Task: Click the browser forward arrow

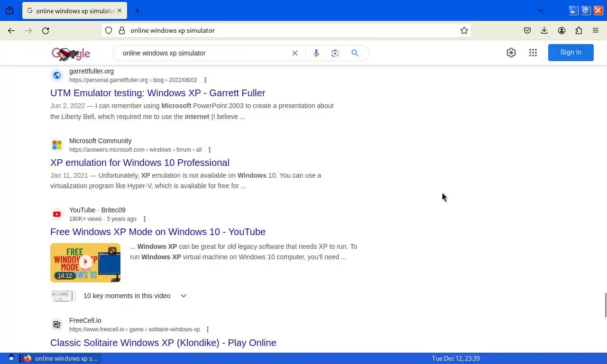Action: coord(28,30)
